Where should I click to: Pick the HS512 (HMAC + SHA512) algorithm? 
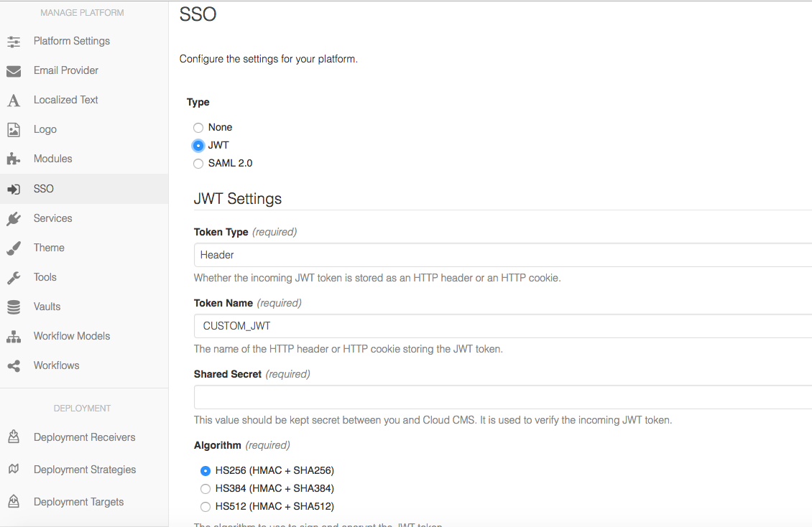click(x=206, y=507)
